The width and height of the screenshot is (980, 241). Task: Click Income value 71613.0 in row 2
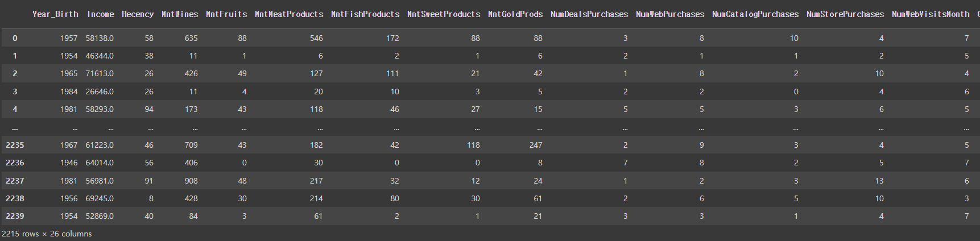click(x=100, y=73)
